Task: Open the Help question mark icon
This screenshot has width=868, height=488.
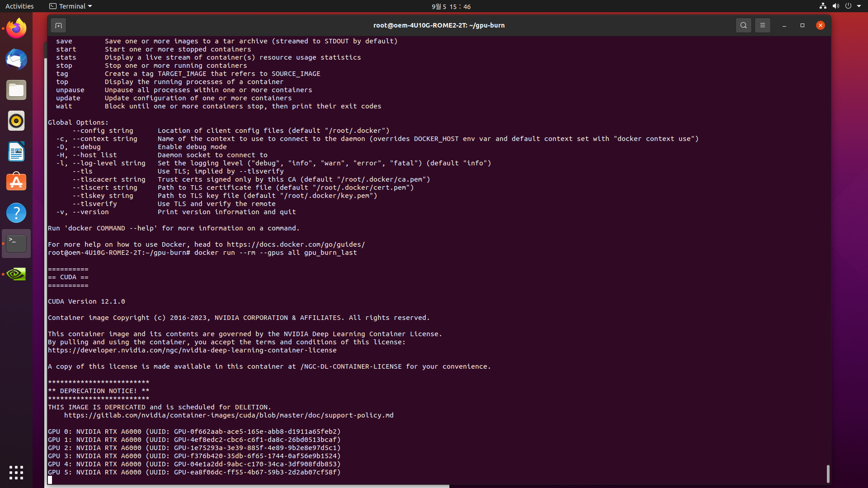Action: coord(16,213)
